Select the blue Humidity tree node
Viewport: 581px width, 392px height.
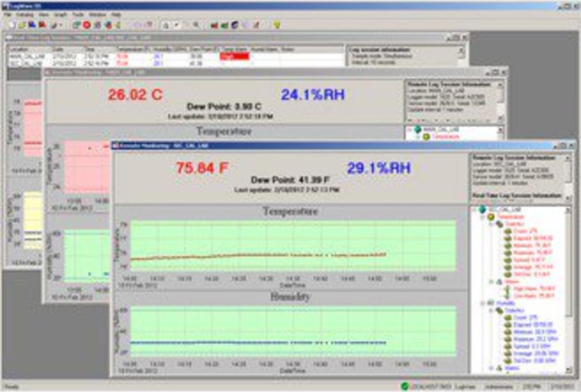pos(506,303)
